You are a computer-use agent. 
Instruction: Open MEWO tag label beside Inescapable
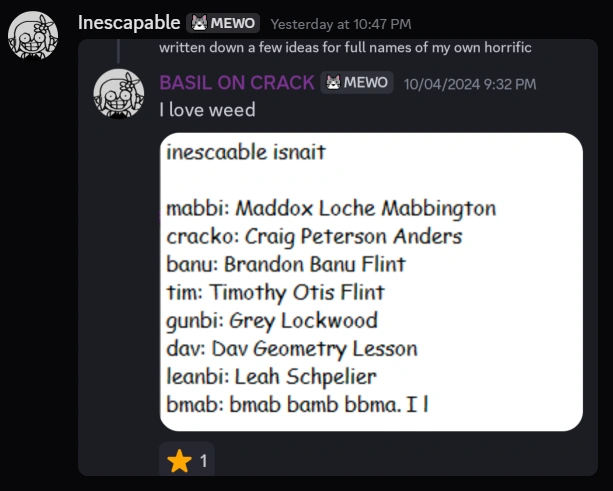(x=232, y=23)
